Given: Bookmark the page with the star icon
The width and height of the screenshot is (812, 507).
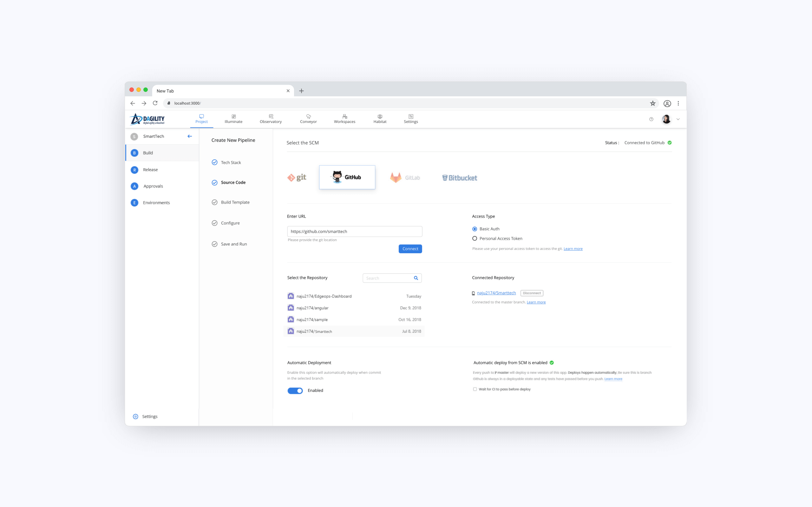Looking at the screenshot, I should click(652, 103).
